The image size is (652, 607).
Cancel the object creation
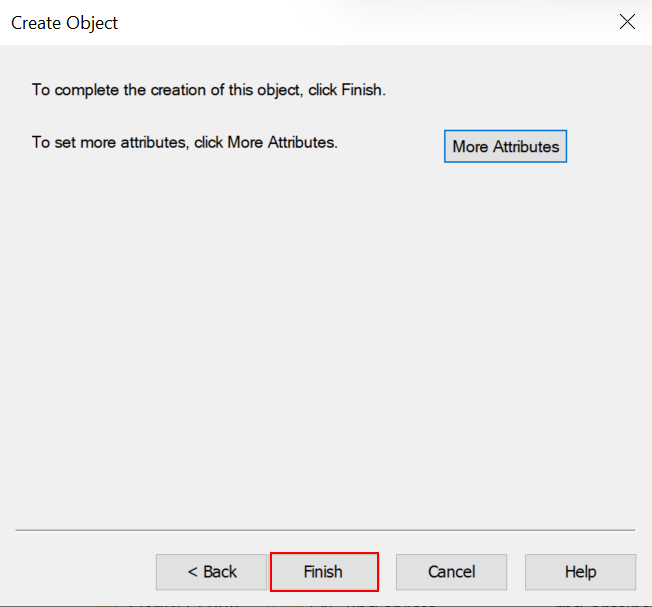pyautogui.click(x=451, y=572)
